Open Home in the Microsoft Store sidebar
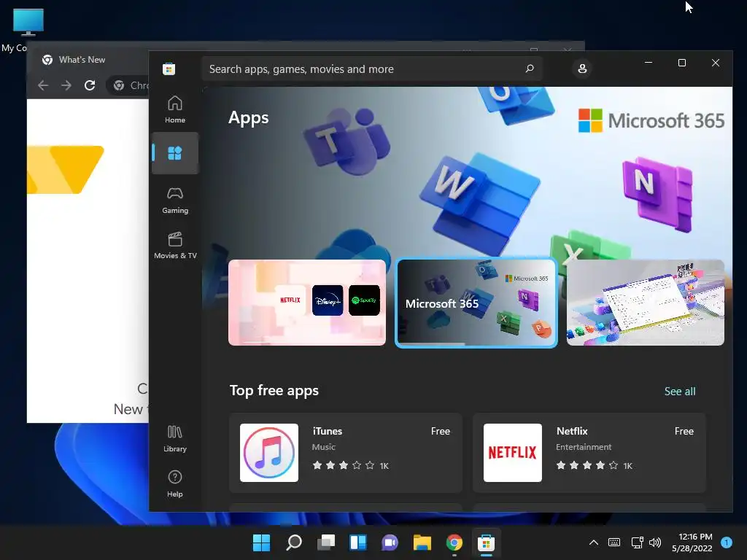 pos(175,109)
